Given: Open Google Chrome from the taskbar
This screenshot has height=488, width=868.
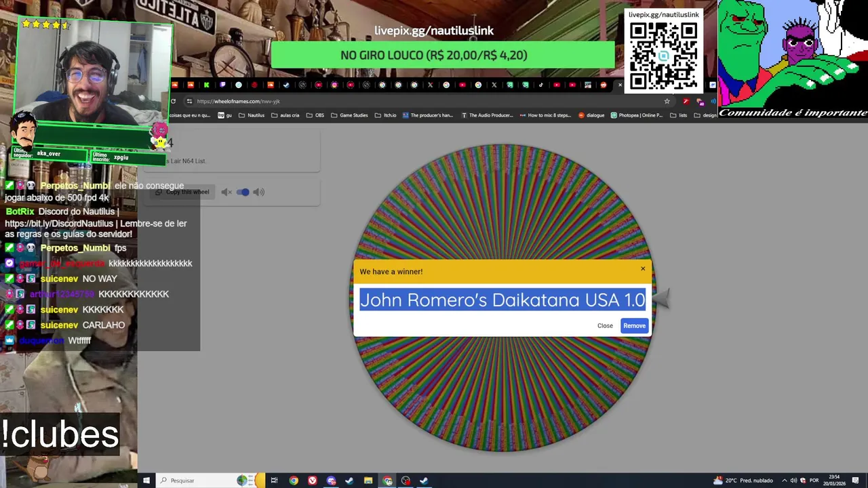Looking at the screenshot, I should (294, 481).
